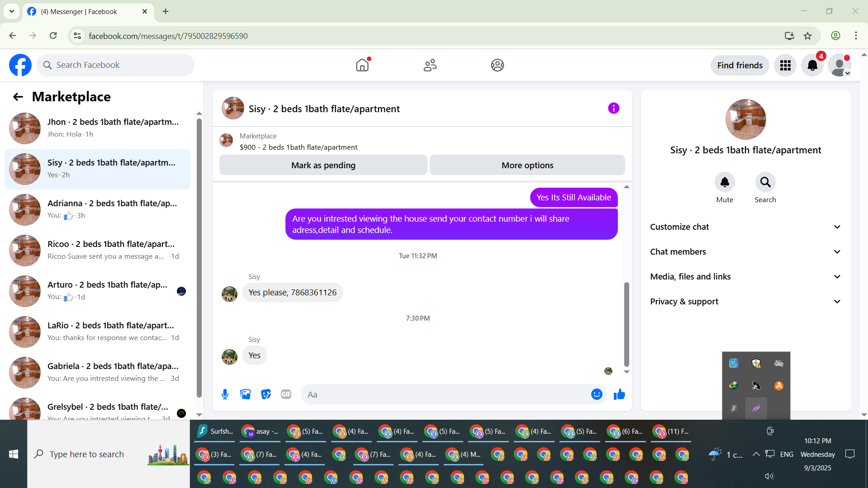Viewport: 868px width, 488px height.
Task: Open the Facebook logo home link
Action: (x=20, y=65)
